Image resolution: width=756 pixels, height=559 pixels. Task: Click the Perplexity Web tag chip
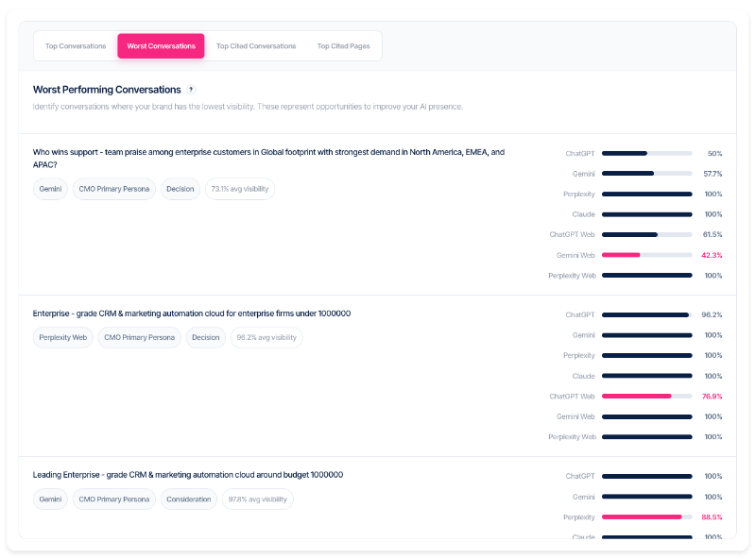point(62,337)
